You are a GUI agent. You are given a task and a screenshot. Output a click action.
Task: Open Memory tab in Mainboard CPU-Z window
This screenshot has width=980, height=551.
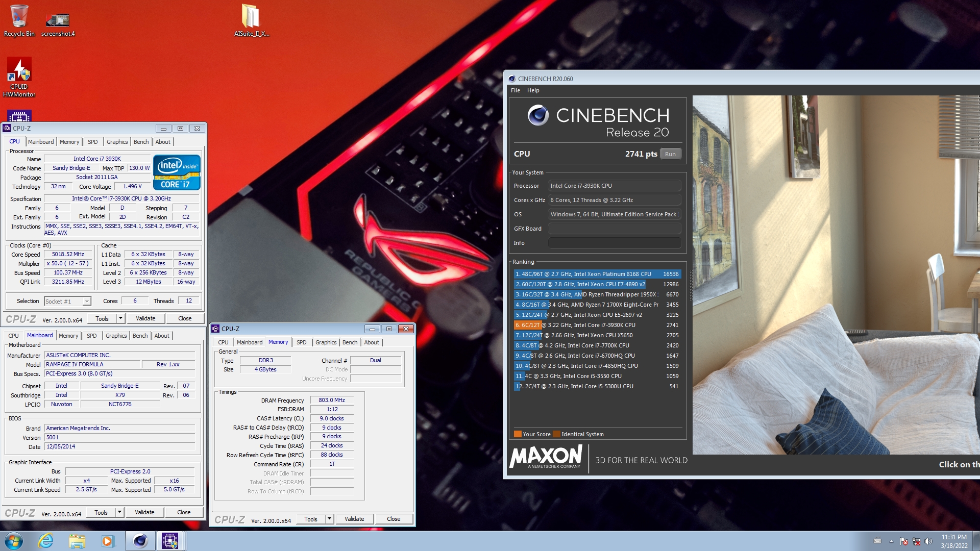(68, 336)
